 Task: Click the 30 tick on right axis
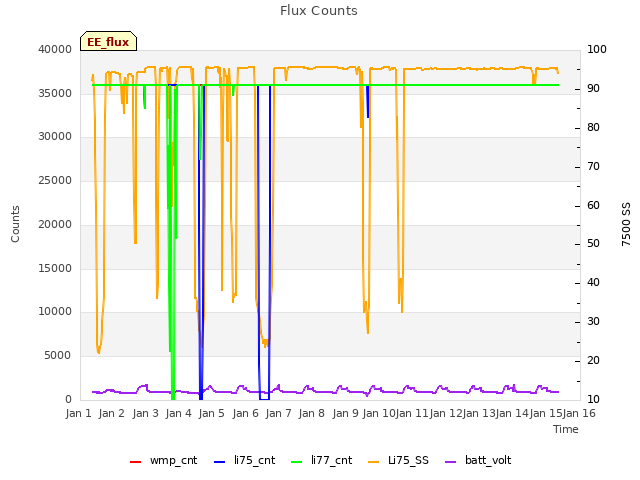tap(593, 322)
